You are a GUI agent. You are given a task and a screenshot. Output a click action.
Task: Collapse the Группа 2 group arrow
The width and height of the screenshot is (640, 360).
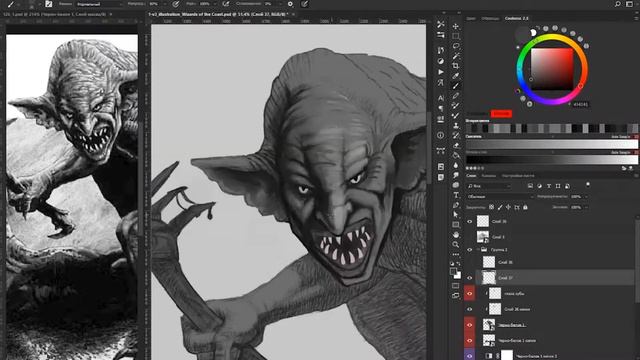(x=478, y=249)
